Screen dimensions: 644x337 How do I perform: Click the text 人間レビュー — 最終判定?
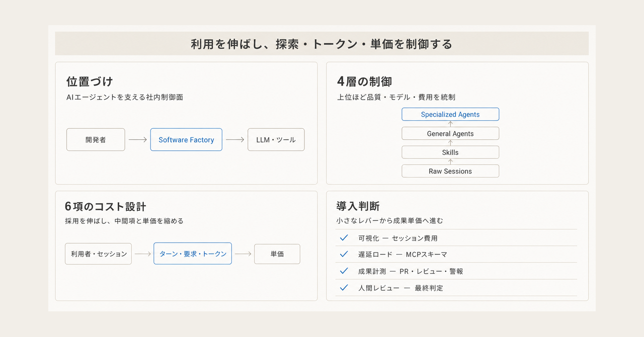pos(400,288)
